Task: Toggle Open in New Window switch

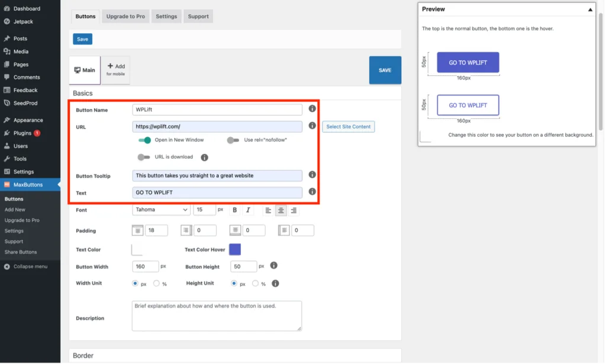Action: click(144, 140)
